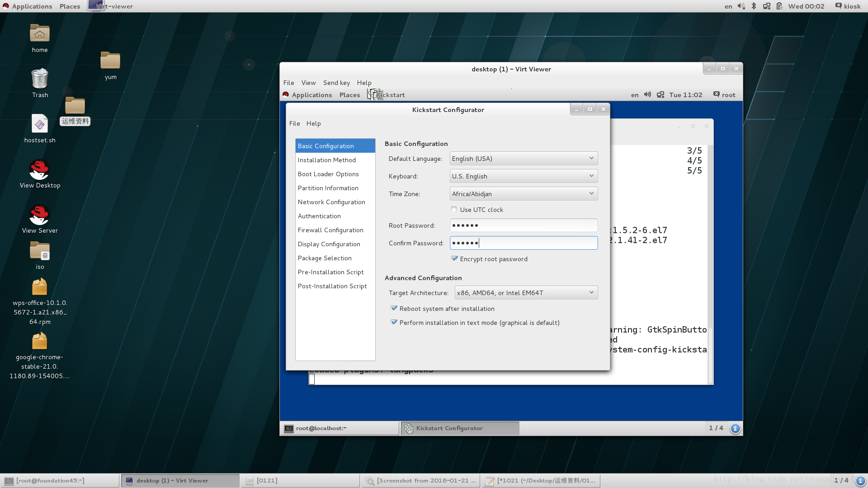Toggle Encrypt root password checkbox
The width and height of the screenshot is (868, 488).
(x=455, y=258)
